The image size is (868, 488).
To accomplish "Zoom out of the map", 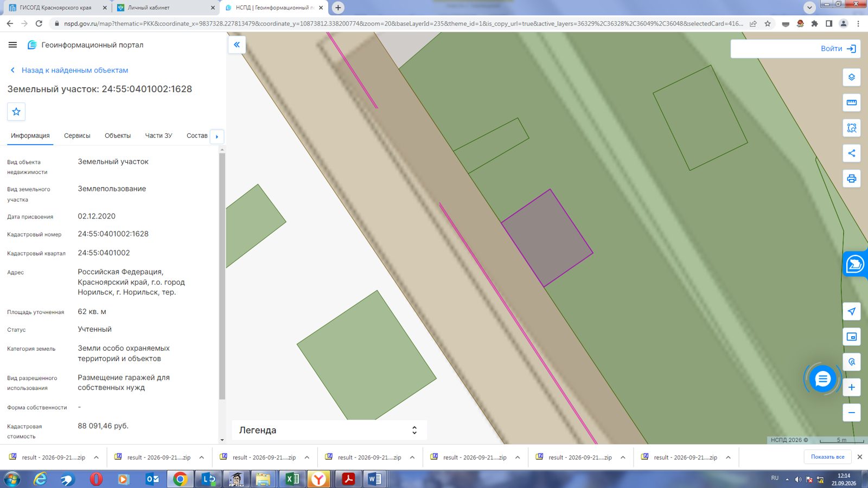I will point(851,413).
